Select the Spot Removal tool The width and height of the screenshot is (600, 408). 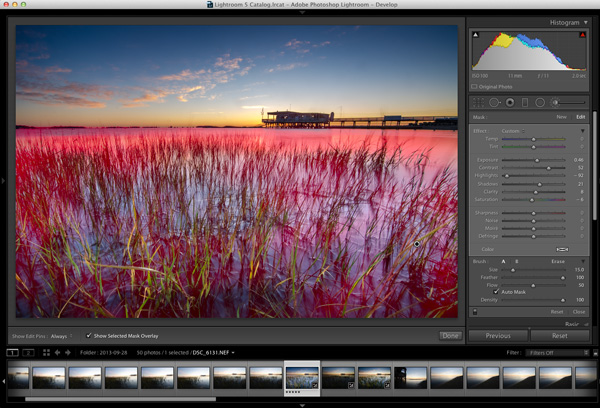(494, 103)
